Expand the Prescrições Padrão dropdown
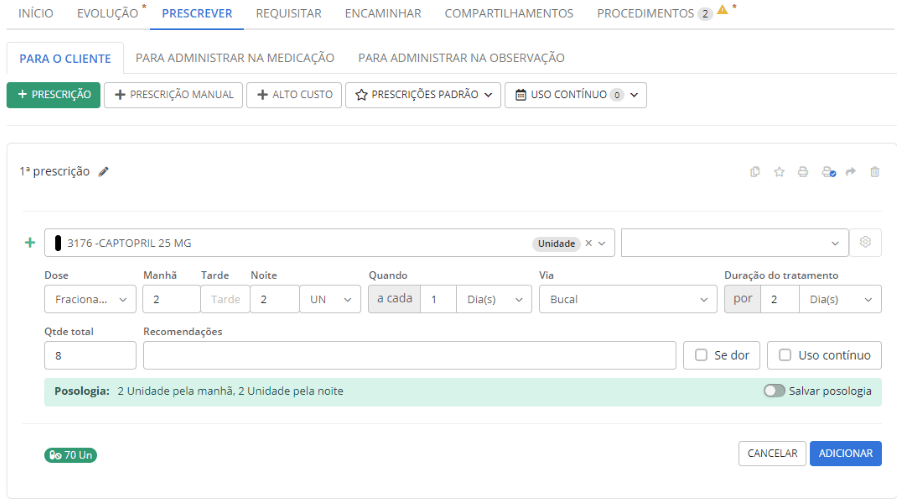This screenshot has width=897, height=503. coord(423,95)
